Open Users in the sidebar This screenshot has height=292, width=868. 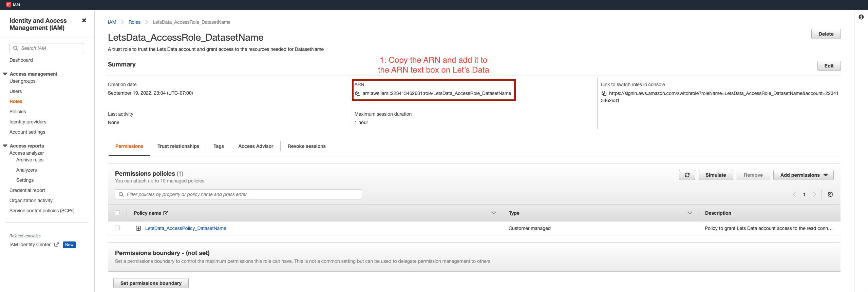16,91
